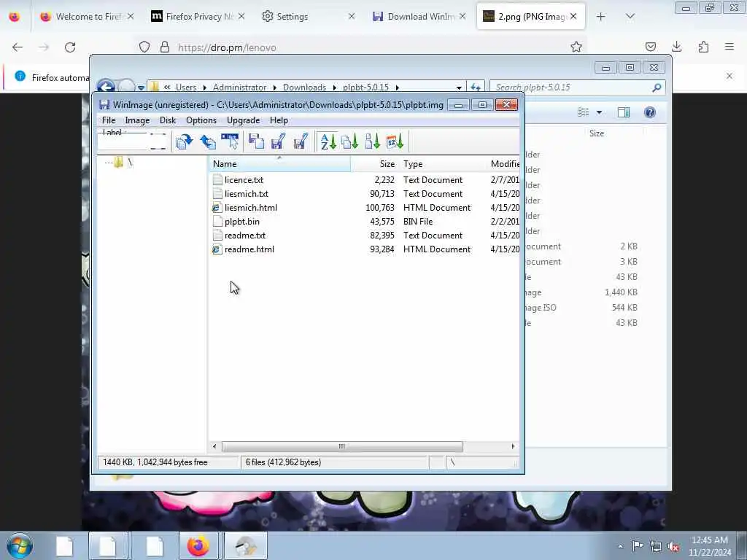Click the Downloads breadcrumb in Explorer

click(304, 87)
